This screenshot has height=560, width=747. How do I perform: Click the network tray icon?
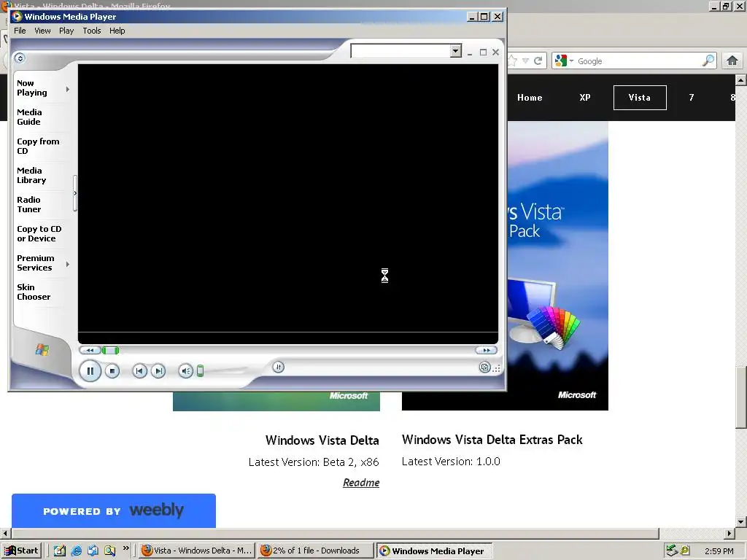coord(672,551)
